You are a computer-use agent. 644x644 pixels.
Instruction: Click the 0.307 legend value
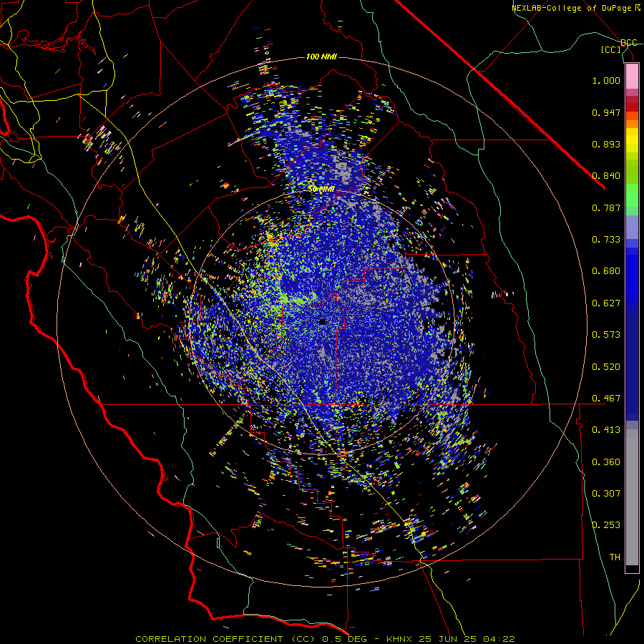(606, 494)
